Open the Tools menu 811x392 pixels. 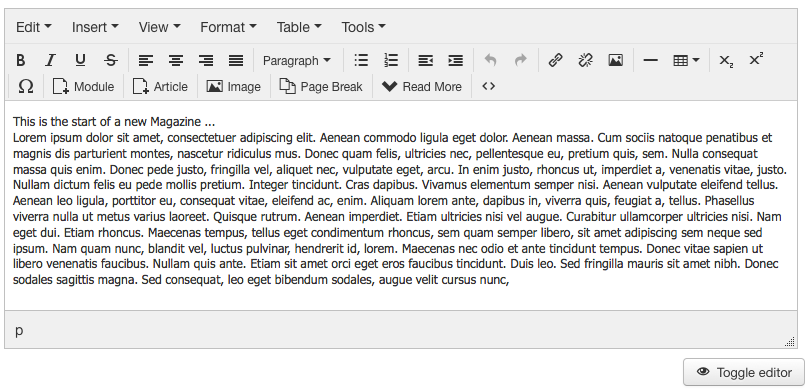363,27
